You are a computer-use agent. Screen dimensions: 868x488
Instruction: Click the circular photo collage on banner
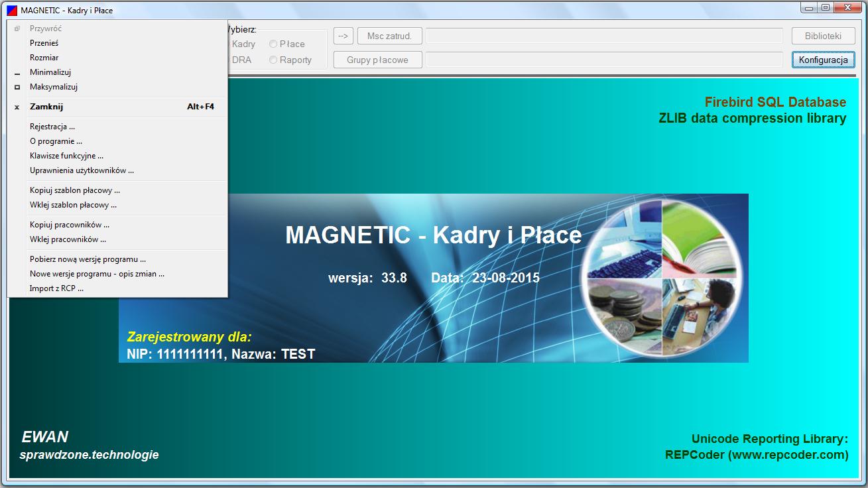click(x=661, y=277)
